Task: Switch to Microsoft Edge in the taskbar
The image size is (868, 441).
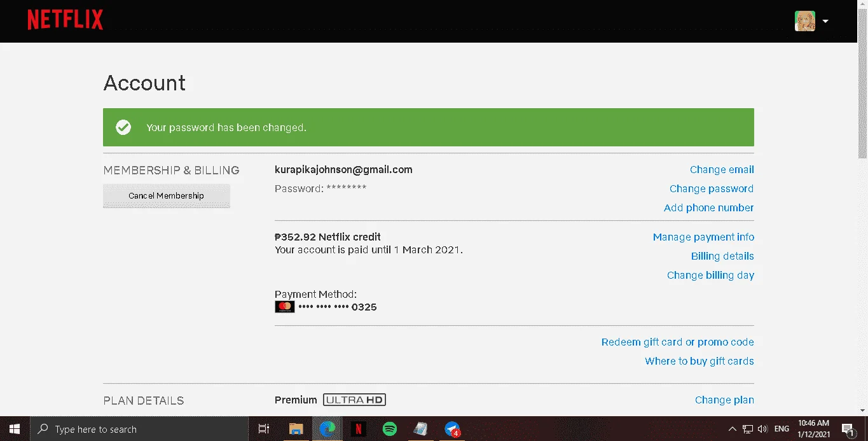Action: [x=327, y=429]
